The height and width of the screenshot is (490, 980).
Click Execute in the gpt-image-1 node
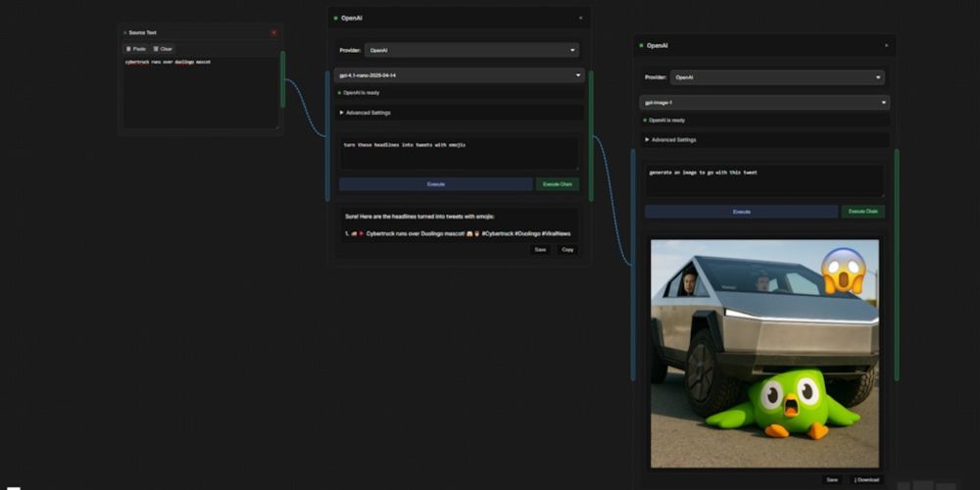[x=741, y=212]
